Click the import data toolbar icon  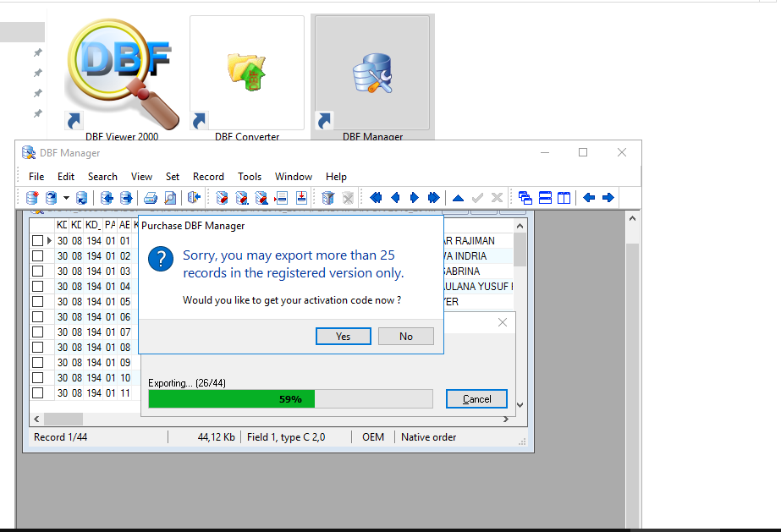107,198
